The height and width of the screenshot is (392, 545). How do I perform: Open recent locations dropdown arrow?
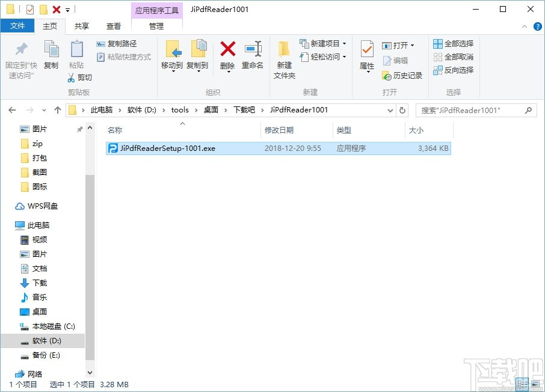pyautogui.click(x=44, y=111)
